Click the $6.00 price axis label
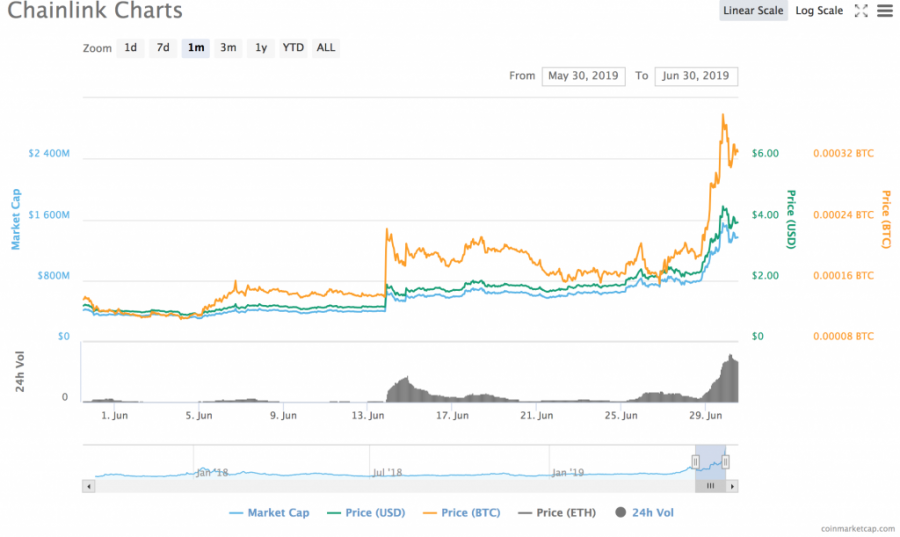Image resolution: width=900 pixels, height=537 pixels. [x=765, y=153]
